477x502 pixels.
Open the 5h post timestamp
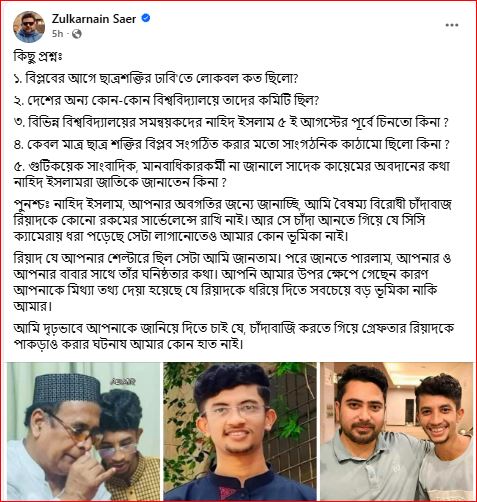pos(57,34)
